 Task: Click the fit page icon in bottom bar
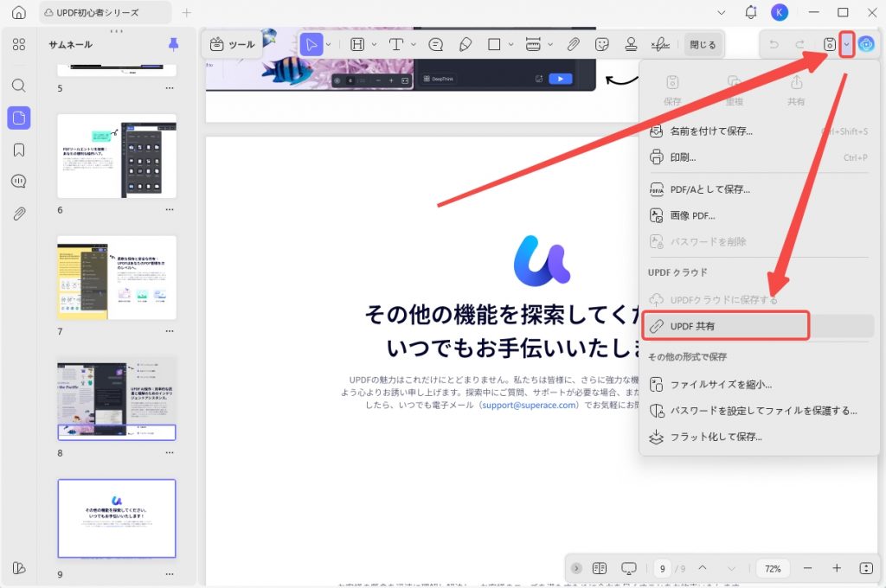pos(866,568)
